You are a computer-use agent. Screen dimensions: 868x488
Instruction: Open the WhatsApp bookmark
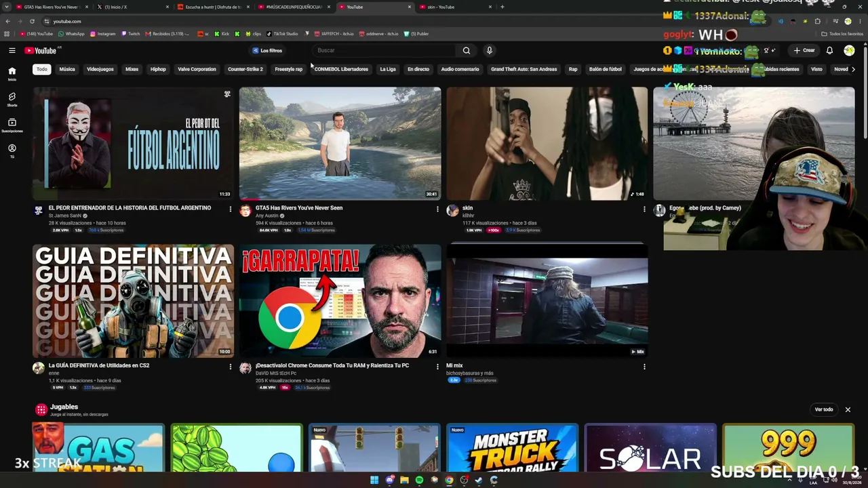click(71, 34)
